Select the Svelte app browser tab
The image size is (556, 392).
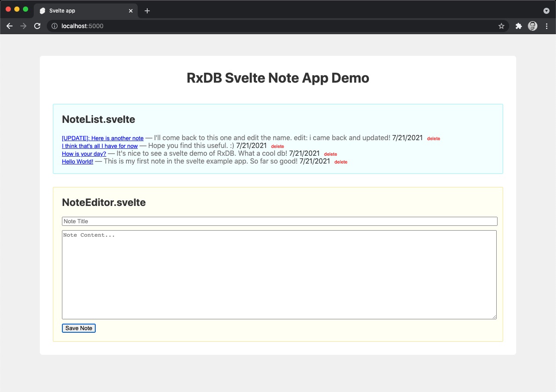click(x=86, y=11)
